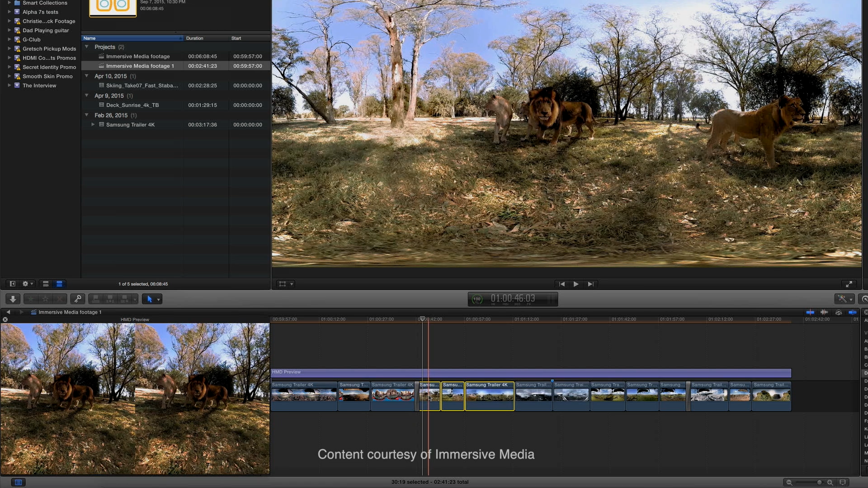Screen dimensions: 868x488
Task: Select Deck_Sunrise_4k_TB clip in browser
Action: tap(132, 105)
